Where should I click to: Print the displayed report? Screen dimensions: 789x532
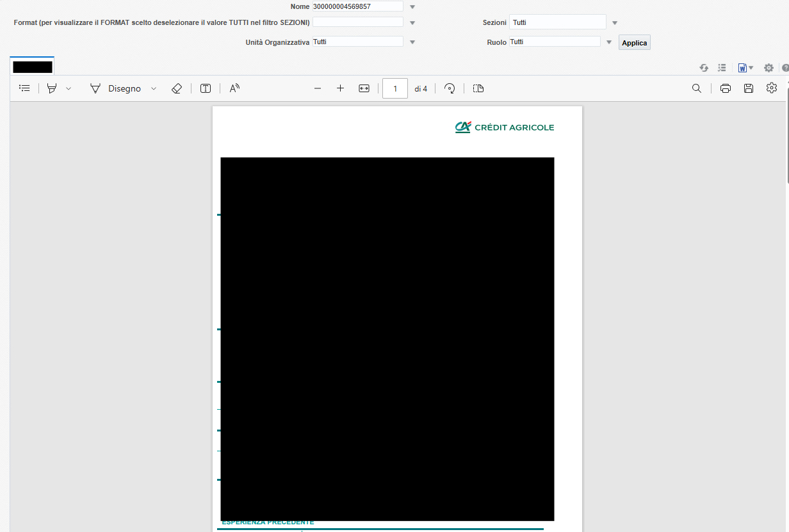[x=725, y=88]
